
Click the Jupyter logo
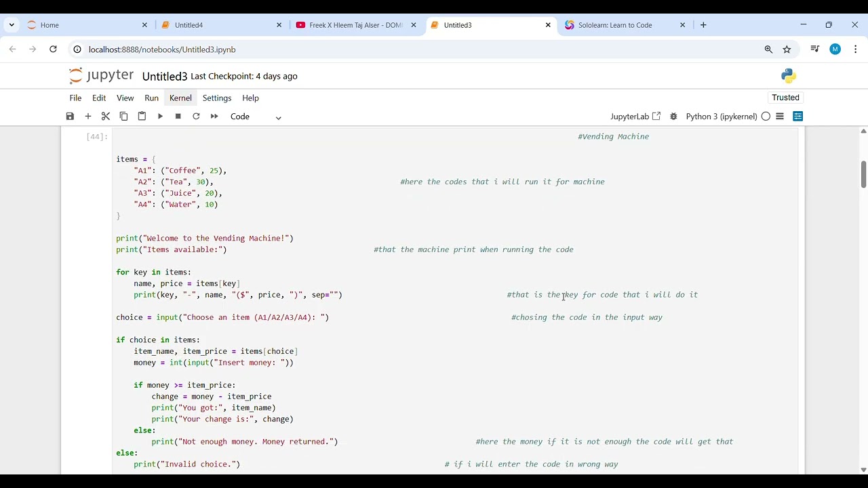coord(102,75)
